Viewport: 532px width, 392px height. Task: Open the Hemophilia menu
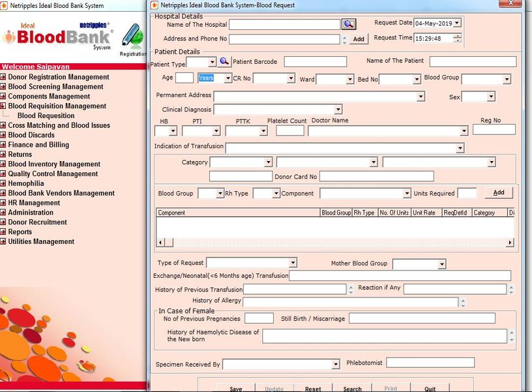[26, 183]
